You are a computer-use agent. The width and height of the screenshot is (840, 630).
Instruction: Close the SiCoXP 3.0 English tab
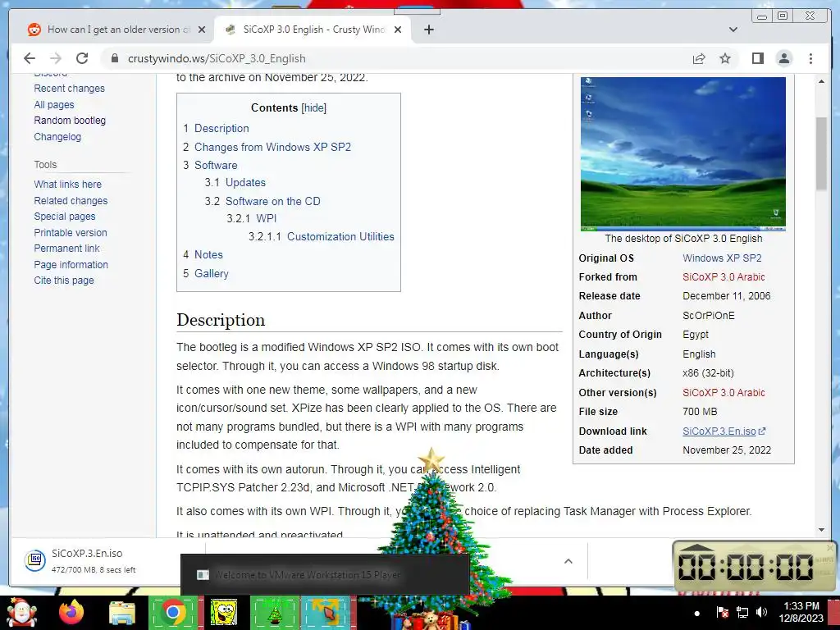398,30
